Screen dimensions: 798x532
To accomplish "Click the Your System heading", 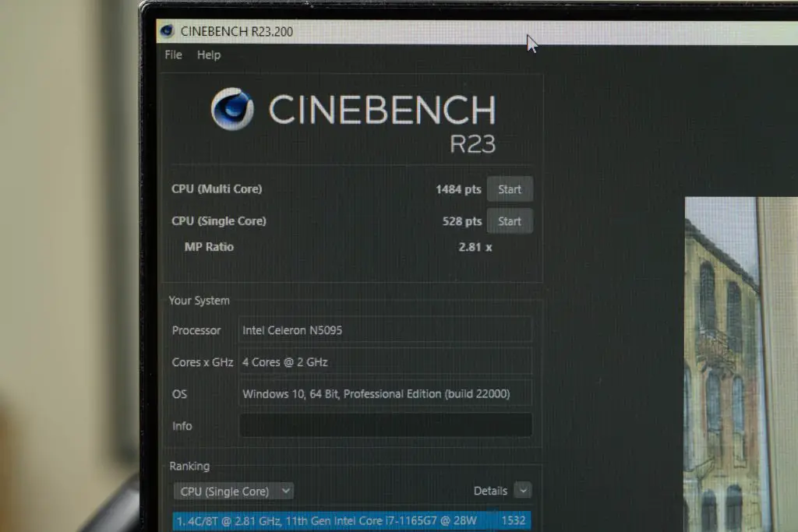I will pos(199,301).
